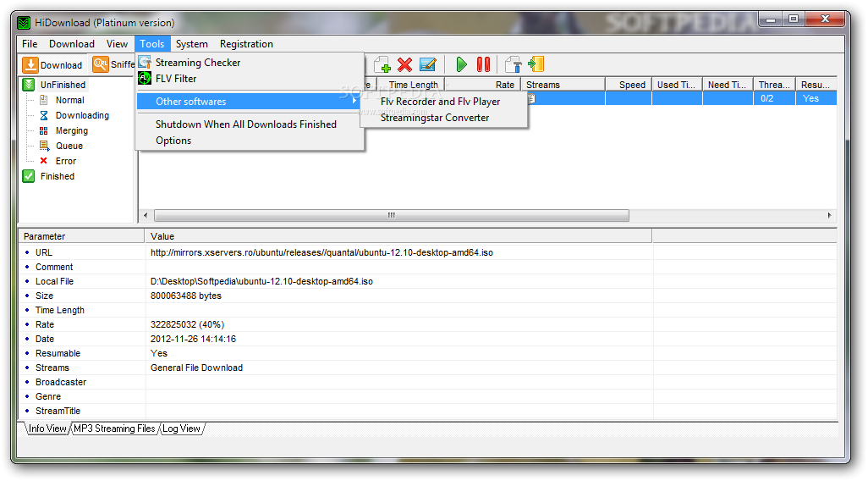868x481 pixels.
Task: Click the edit task properties icon
Action: pyautogui.click(x=427, y=65)
